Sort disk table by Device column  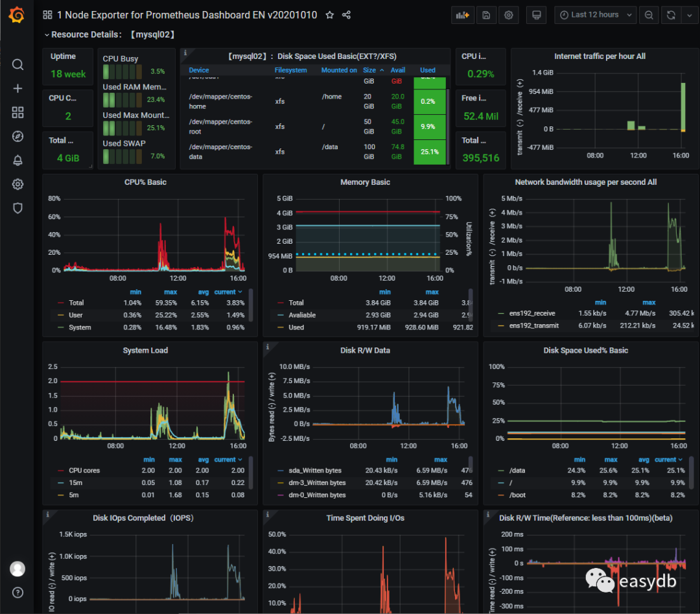pos(199,70)
